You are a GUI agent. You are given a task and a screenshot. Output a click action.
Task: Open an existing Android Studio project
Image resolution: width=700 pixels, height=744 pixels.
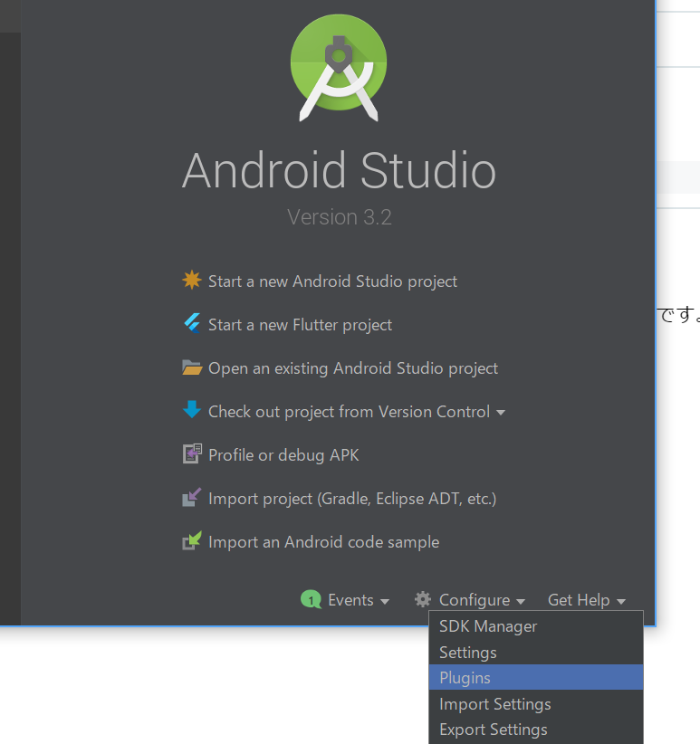(x=353, y=368)
